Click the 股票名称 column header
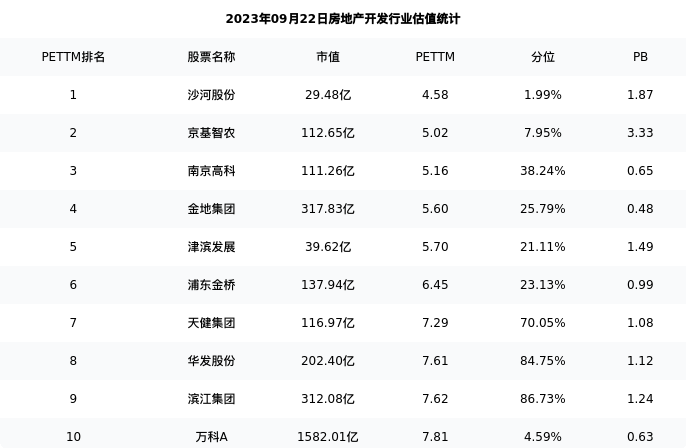686x448 pixels. tap(211, 57)
